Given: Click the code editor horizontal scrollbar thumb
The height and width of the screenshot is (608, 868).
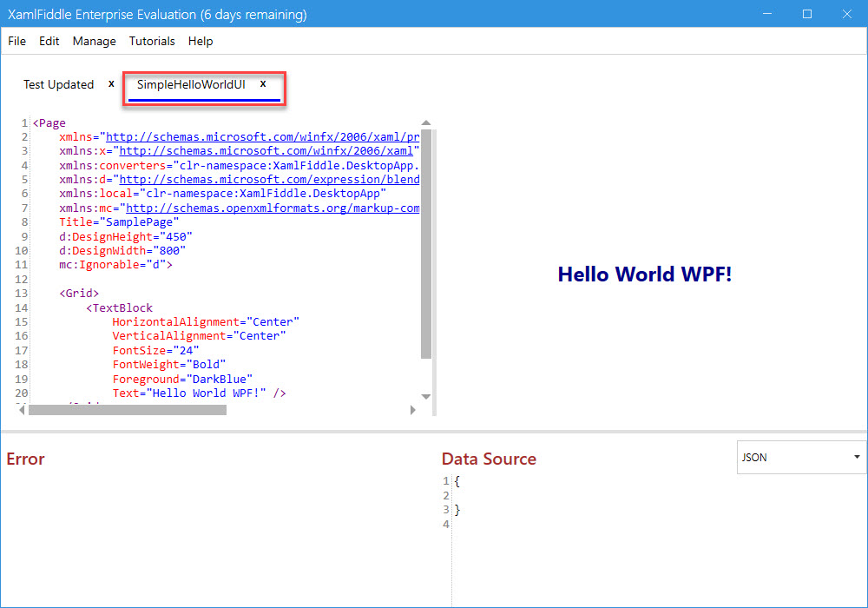Looking at the screenshot, I should point(128,410).
